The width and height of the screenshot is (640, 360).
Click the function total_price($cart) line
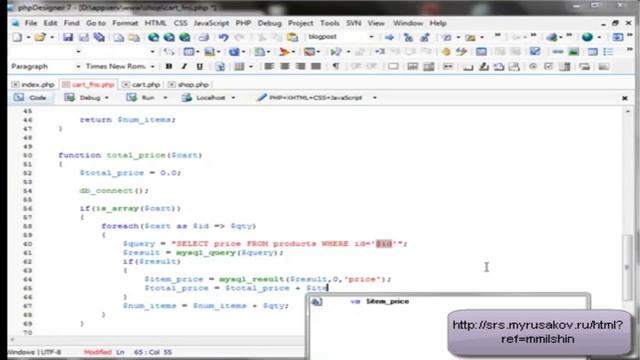pos(130,155)
